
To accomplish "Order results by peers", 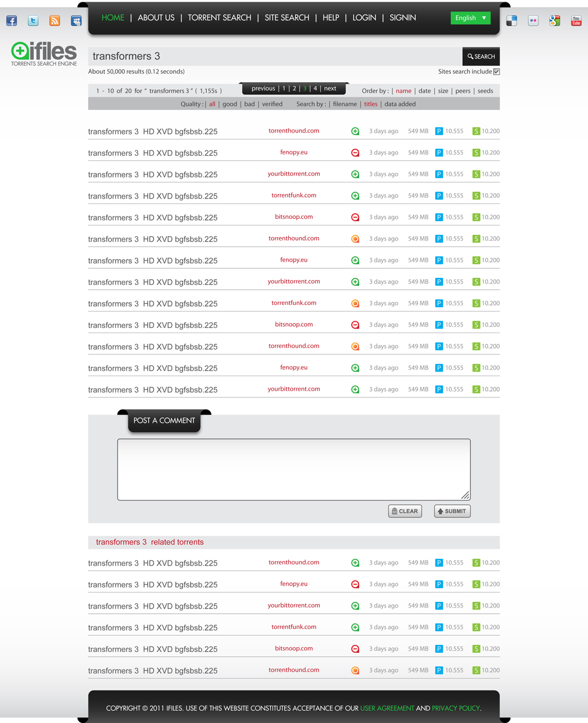I will [x=463, y=91].
